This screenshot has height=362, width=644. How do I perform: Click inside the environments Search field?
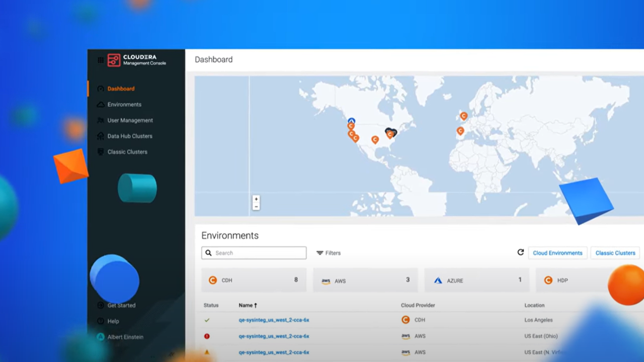[254, 253]
